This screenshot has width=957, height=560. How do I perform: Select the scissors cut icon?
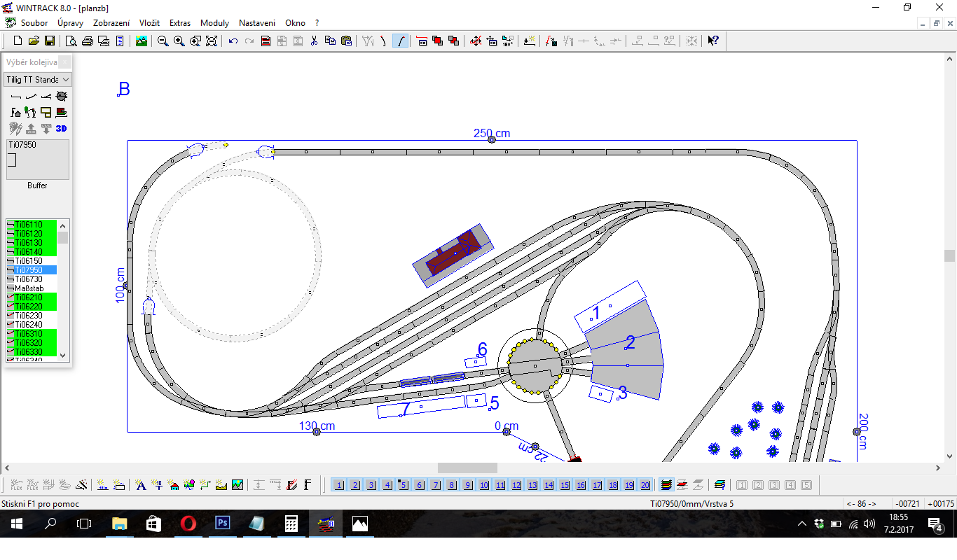tap(314, 41)
